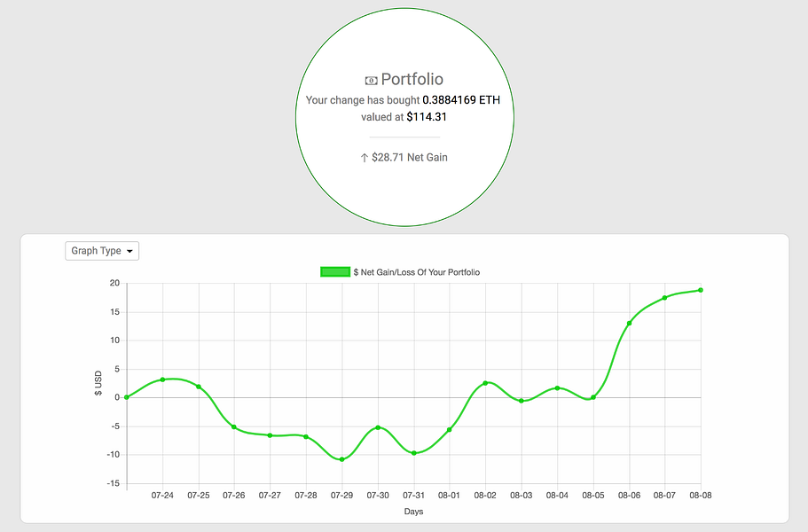This screenshot has height=532, width=808.
Task: Click the Net Gain up arrow icon
Action: [365, 158]
